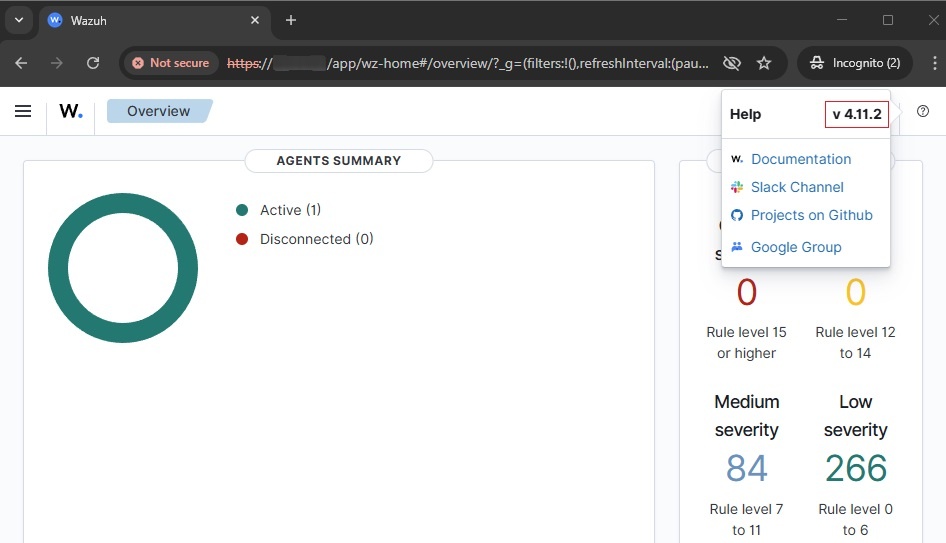Screen dimensions: 946x543
Task: Go back with browser back arrow
Action: coord(21,63)
